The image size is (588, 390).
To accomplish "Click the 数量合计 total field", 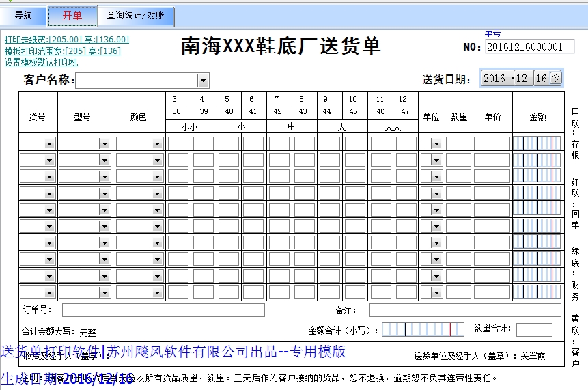I will [x=534, y=330].
